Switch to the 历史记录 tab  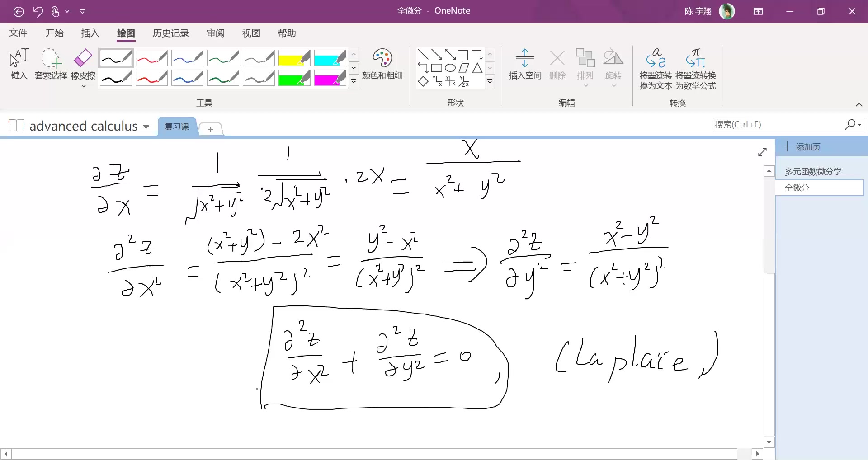tap(170, 33)
